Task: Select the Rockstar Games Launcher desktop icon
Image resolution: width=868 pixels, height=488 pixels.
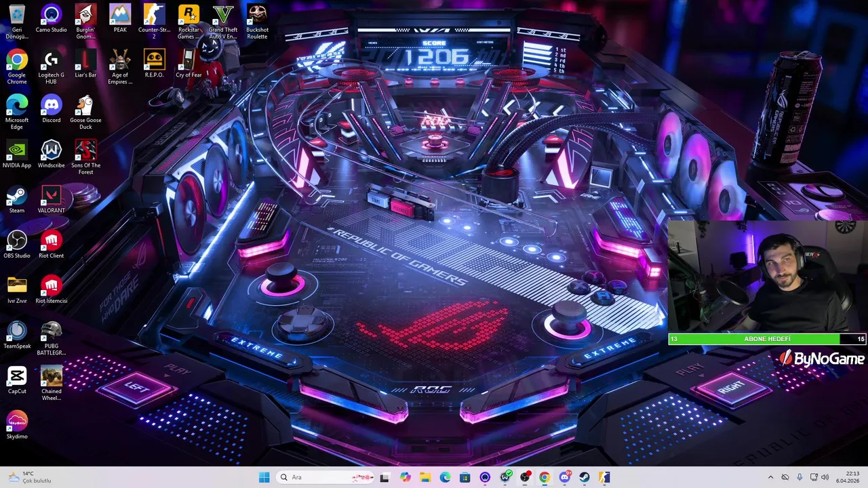Action: [x=189, y=22]
